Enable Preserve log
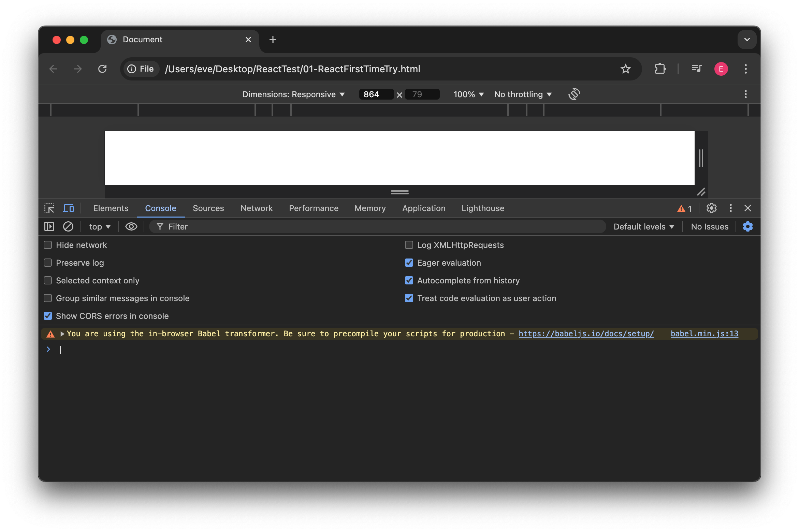The image size is (799, 532). pyautogui.click(x=47, y=263)
